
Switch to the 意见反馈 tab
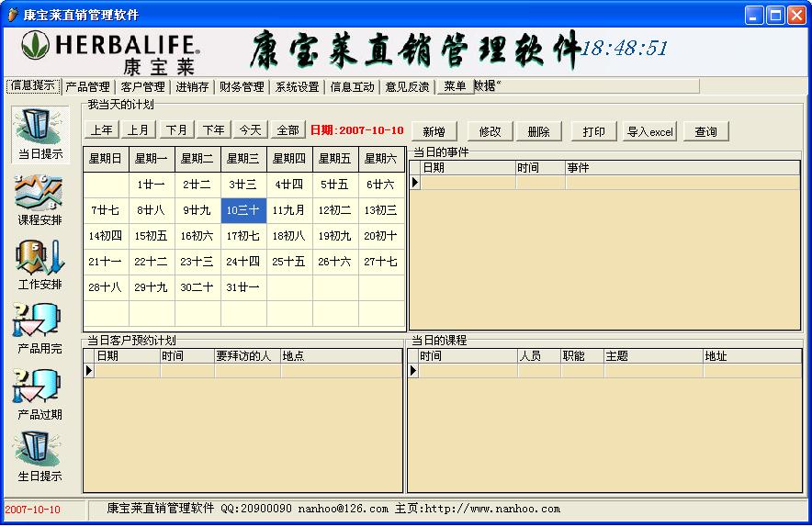point(407,86)
